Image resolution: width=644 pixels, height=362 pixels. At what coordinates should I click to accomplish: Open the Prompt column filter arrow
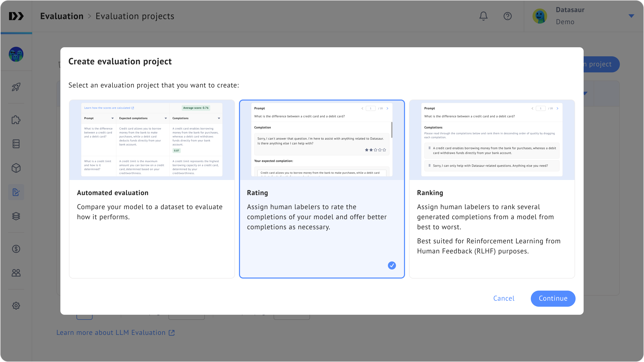click(x=112, y=118)
